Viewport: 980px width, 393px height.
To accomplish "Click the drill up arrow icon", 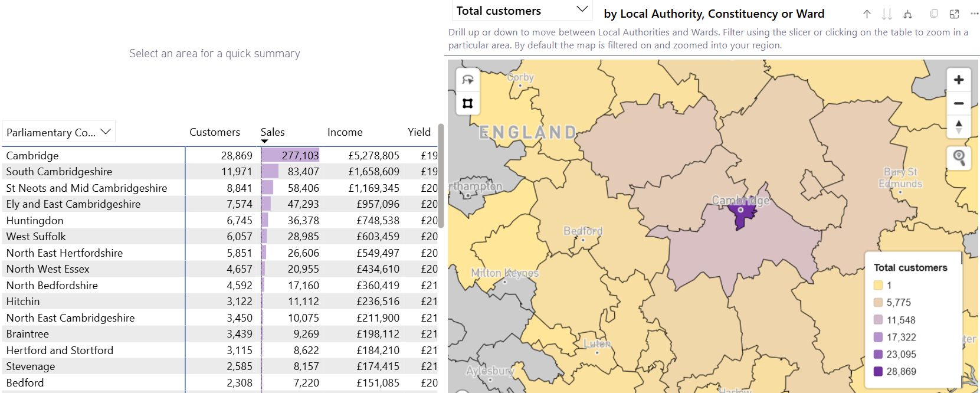I will click(x=866, y=14).
